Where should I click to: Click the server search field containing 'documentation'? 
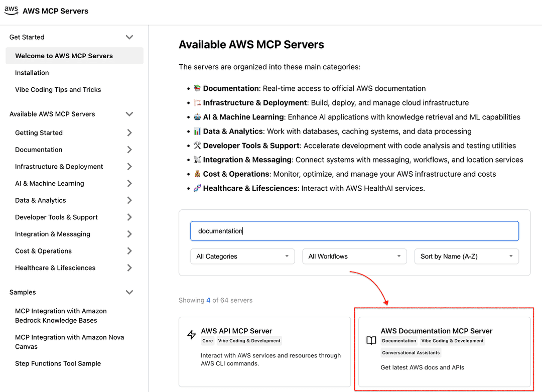(355, 231)
